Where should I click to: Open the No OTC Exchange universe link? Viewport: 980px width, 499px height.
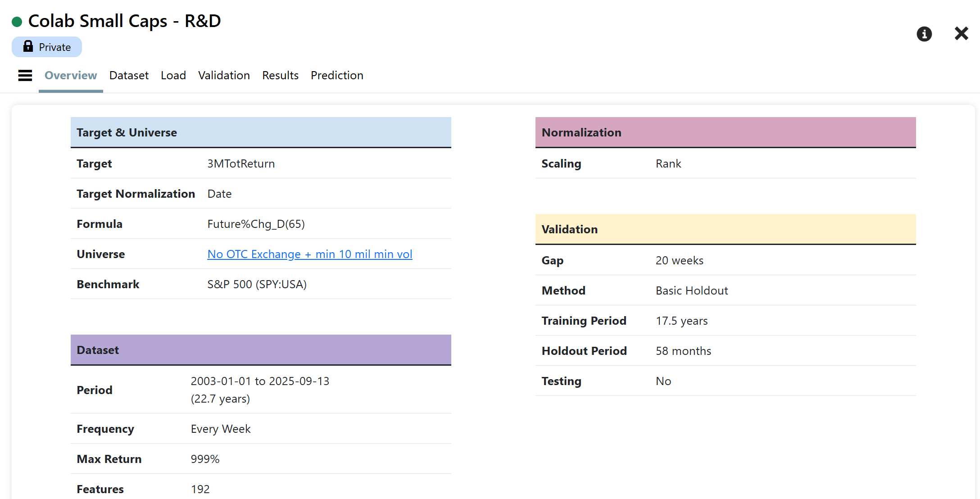(309, 254)
